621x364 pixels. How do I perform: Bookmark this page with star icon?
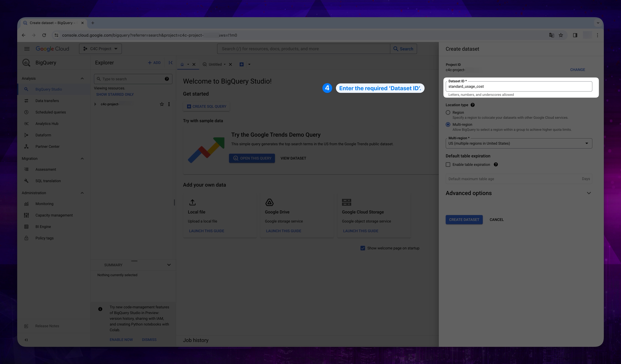[x=561, y=35]
